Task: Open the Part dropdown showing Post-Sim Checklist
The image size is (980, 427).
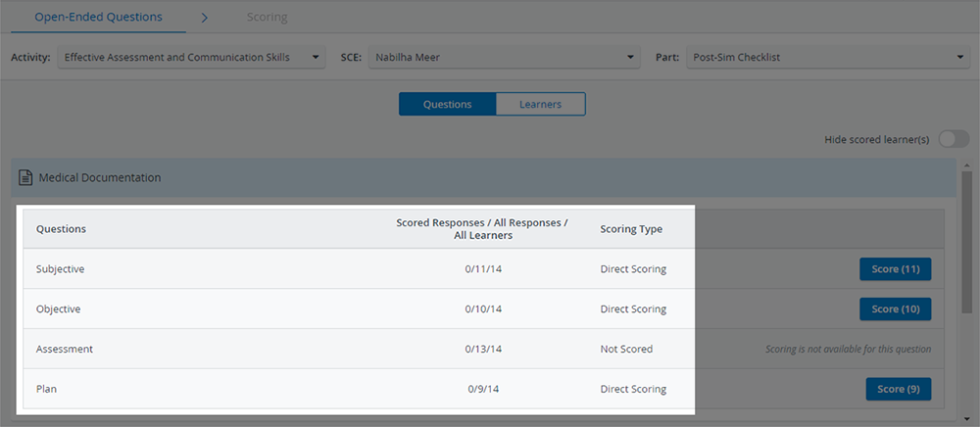Action: click(x=827, y=58)
